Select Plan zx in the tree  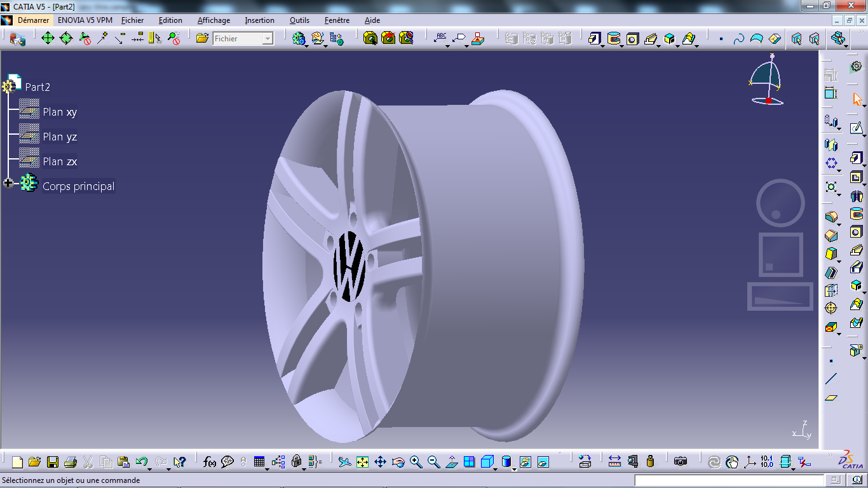(60, 161)
